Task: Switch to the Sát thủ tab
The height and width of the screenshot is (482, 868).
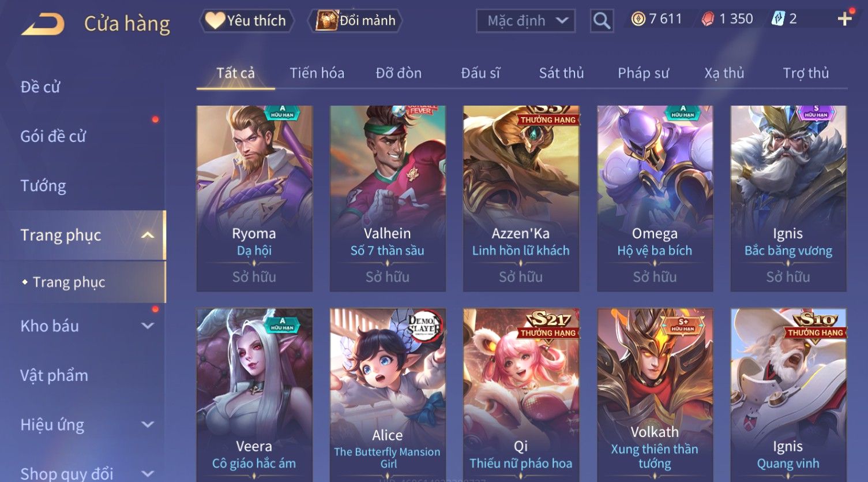Action: 561,73
